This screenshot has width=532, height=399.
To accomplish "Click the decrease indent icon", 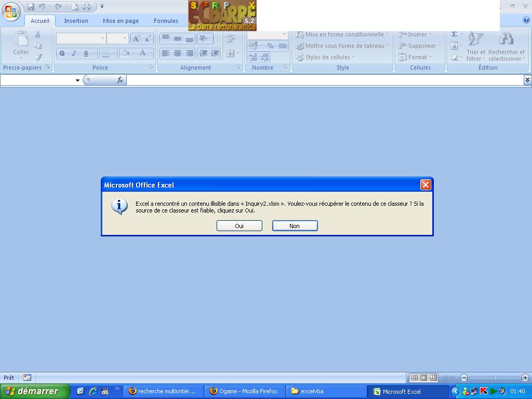I will [x=203, y=54].
